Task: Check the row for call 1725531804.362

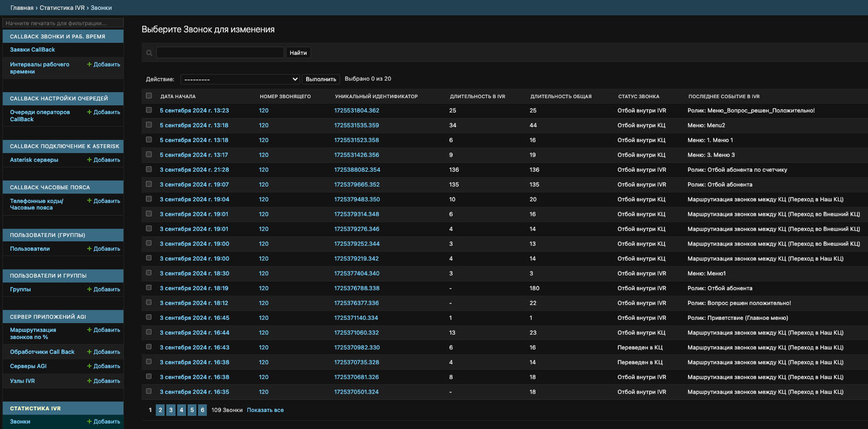Action: (149, 110)
